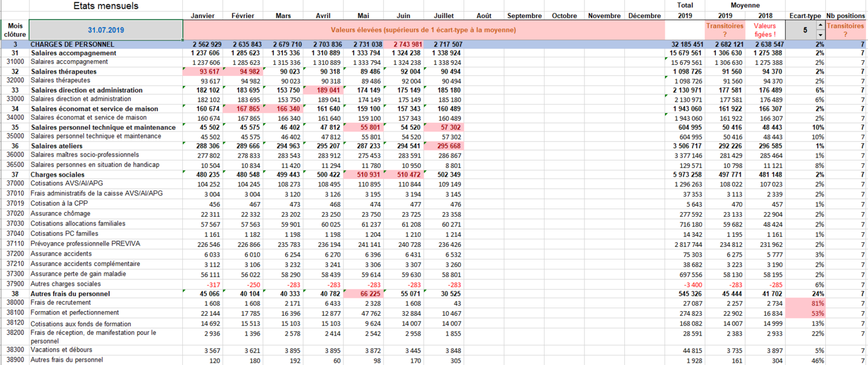This screenshot has width=868, height=365.
Task: Click the Valeurs élevées legend banner
Action: pos(424,30)
